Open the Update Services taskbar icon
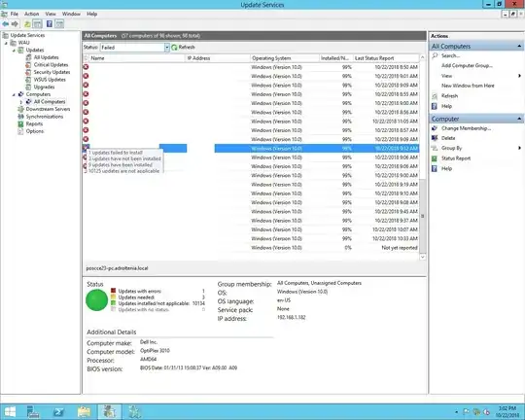 (x=109, y=411)
